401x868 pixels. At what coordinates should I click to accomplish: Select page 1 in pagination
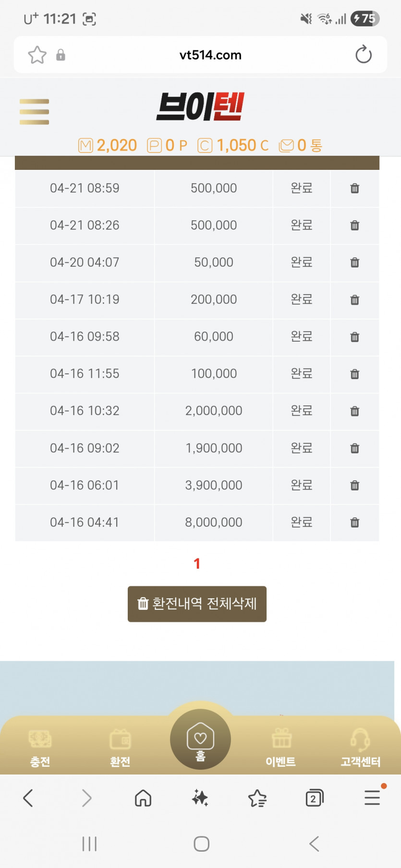(x=197, y=563)
